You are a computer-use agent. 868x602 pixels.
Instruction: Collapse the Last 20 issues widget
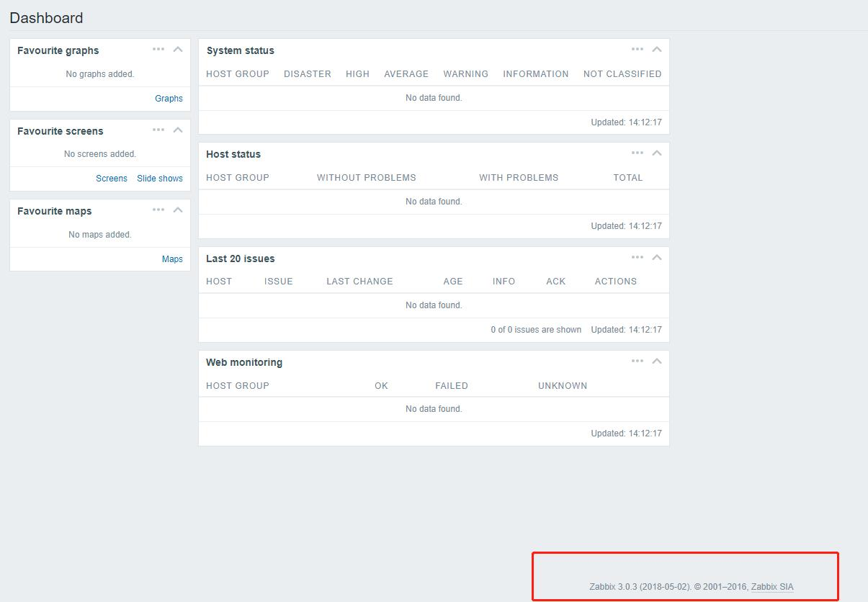657,258
